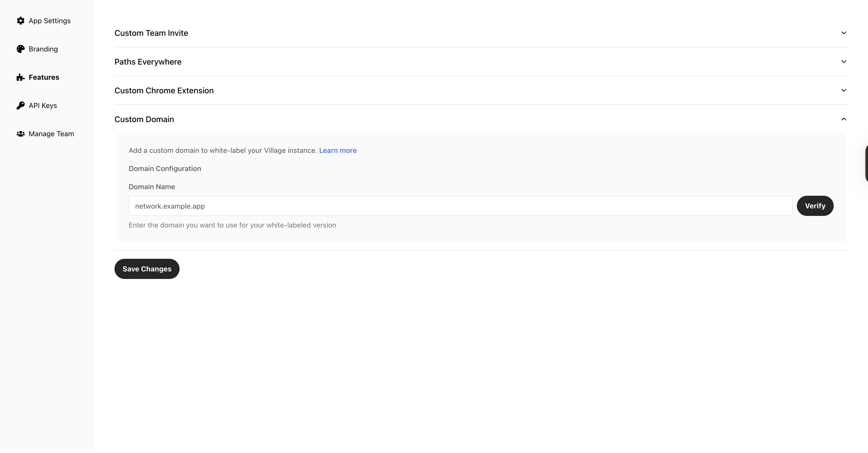
Task: Click the Custom Chrome Extension heading
Action: (164, 91)
